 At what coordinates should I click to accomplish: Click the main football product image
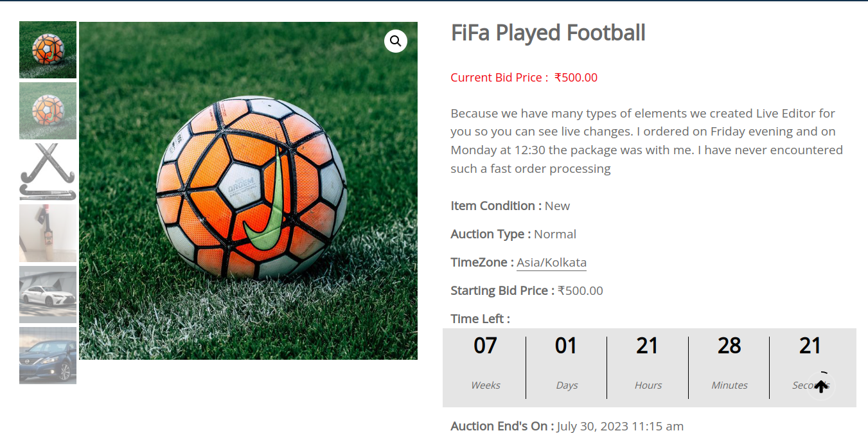click(x=248, y=191)
